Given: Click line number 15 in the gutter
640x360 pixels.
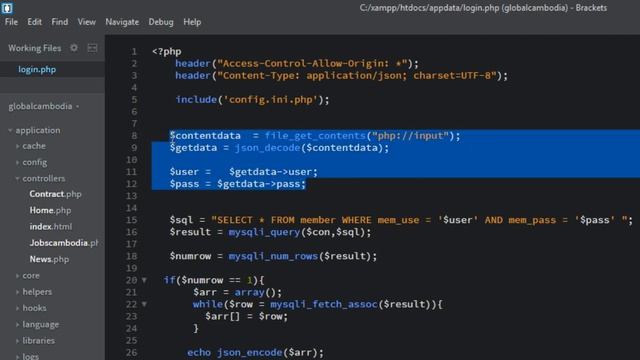Looking at the screenshot, I should tap(131, 220).
